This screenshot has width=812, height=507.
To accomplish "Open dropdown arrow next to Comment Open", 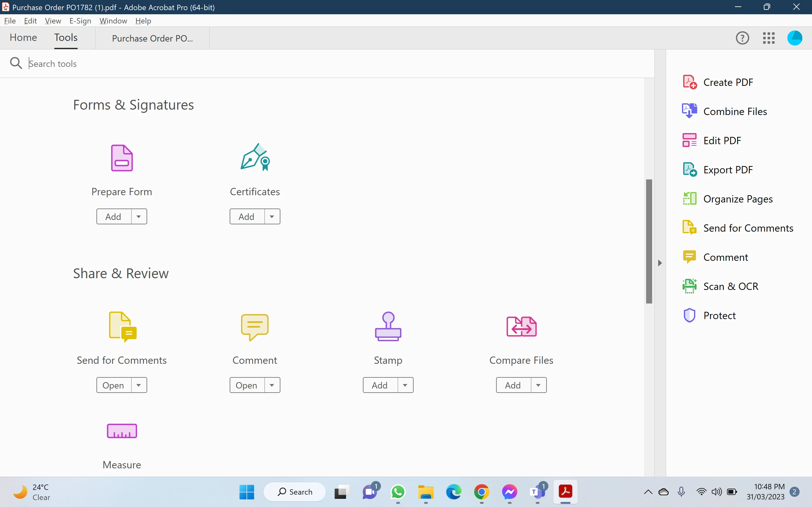I will (x=272, y=385).
